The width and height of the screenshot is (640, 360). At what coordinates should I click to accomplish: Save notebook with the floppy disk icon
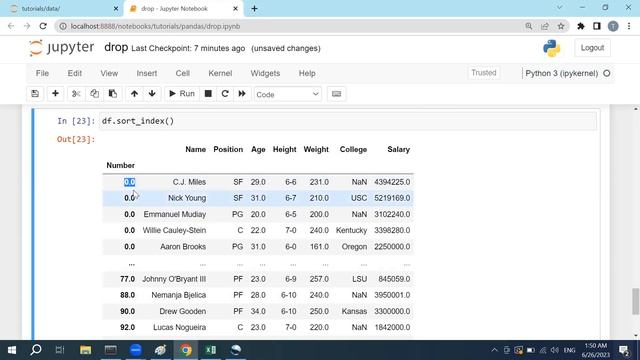(35, 94)
